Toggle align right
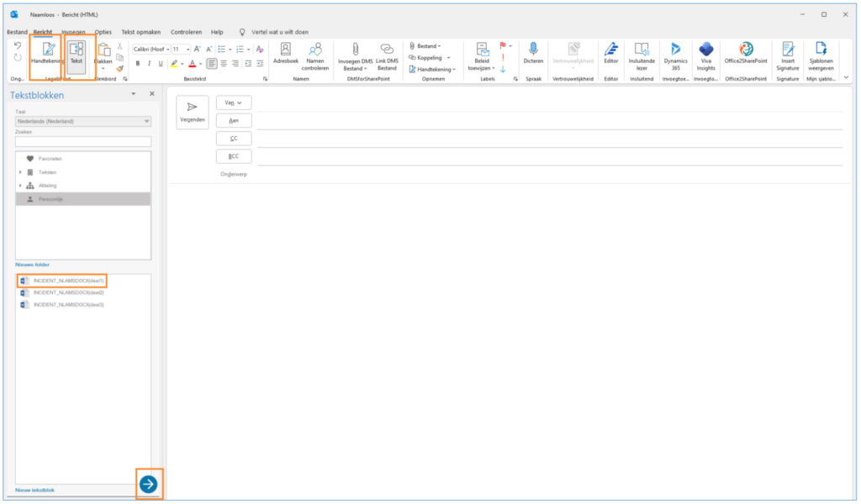Image resolution: width=861 pixels, height=504 pixels. click(x=235, y=64)
